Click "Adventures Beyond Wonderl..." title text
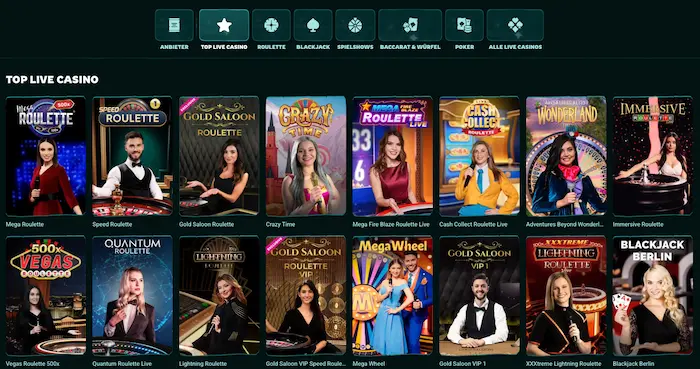 [x=565, y=224]
